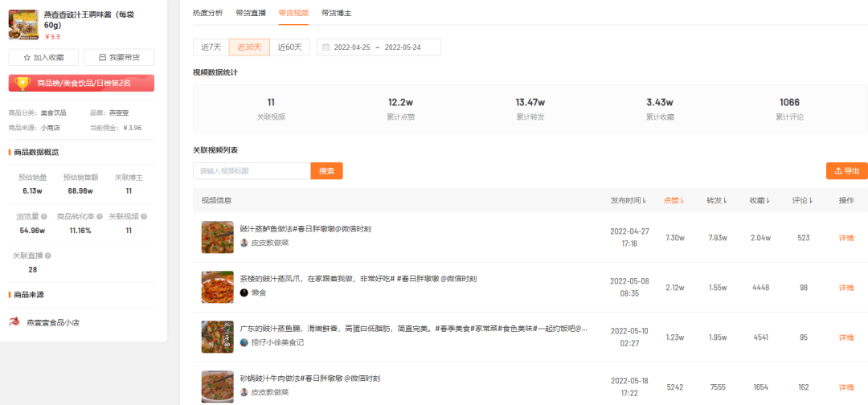Screen dimensions: 868x405
Task: Open 详情 for the 豉汁蒸鲈鱼 video
Action: (x=845, y=238)
